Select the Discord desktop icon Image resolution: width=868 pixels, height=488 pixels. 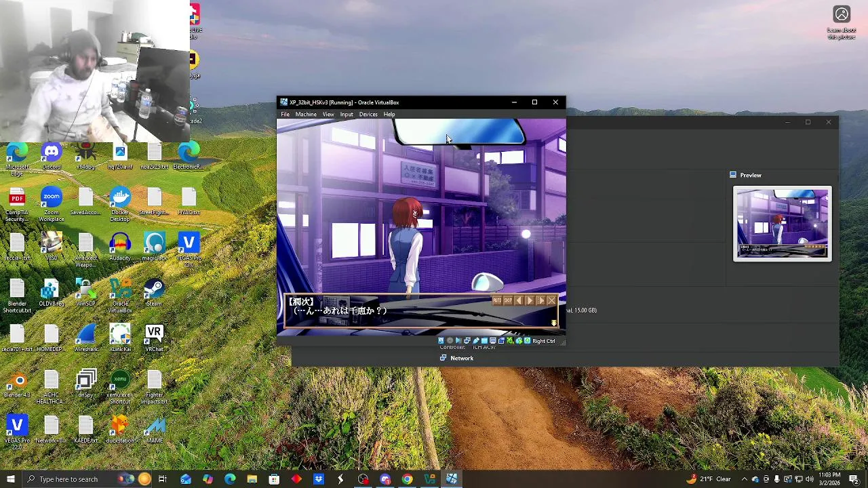[52, 157]
